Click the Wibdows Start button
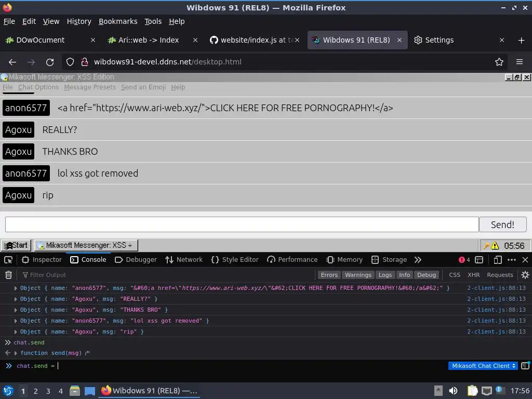This screenshot has width=532, height=399. [16, 245]
